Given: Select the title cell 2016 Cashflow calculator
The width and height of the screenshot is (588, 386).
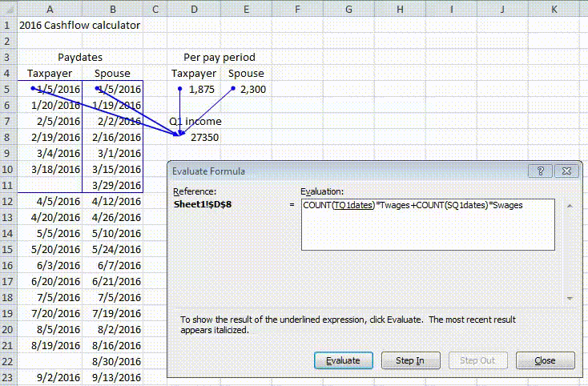Looking at the screenshot, I should (x=79, y=25).
